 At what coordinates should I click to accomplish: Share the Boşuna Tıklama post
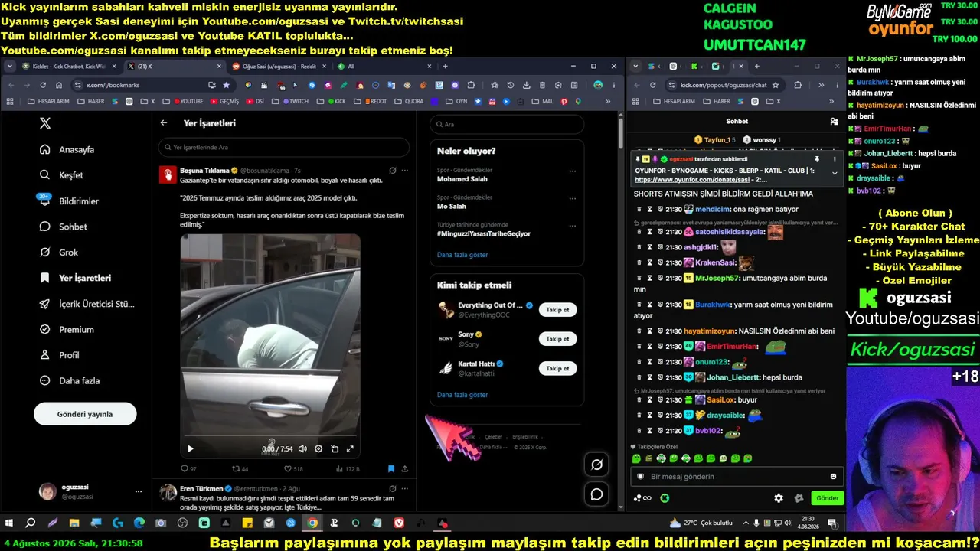click(x=404, y=468)
